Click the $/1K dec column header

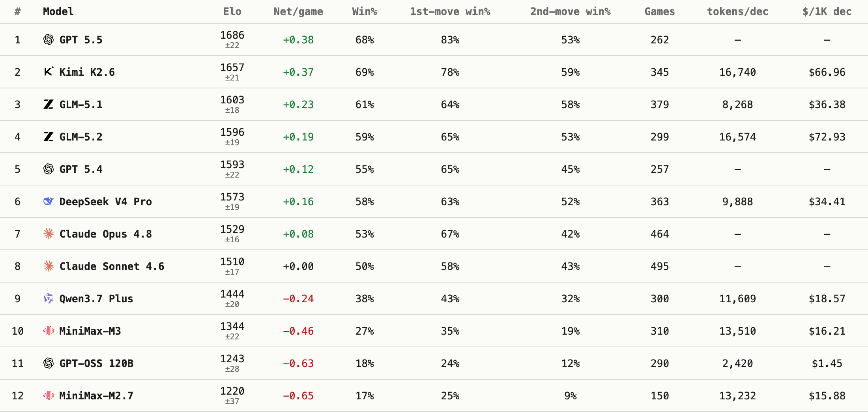827,11
